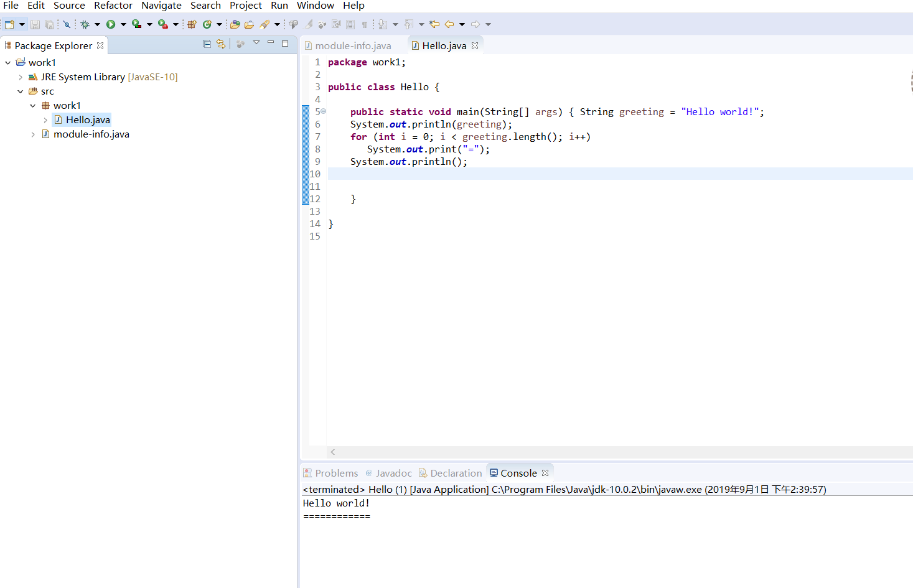Switch to module-info.java editor tab
The width and height of the screenshot is (913, 588).
[x=352, y=45]
